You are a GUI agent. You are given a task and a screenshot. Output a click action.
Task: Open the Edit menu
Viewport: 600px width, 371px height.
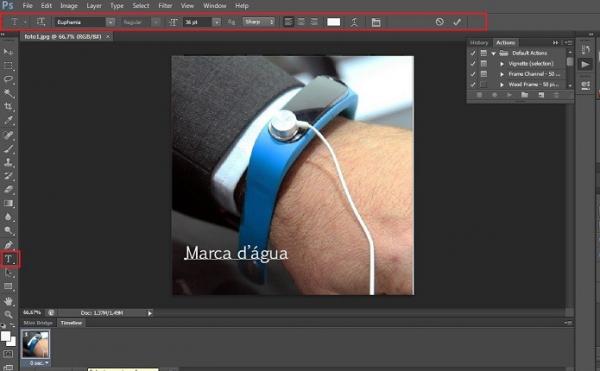46,6
